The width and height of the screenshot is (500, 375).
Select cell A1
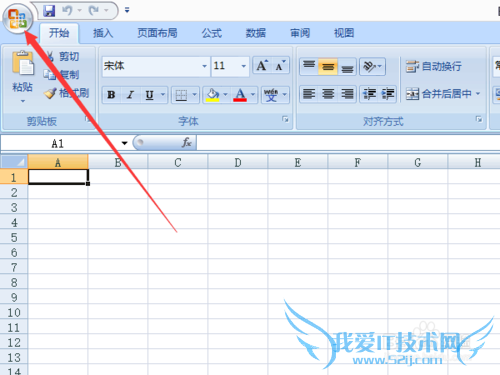pos(58,177)
